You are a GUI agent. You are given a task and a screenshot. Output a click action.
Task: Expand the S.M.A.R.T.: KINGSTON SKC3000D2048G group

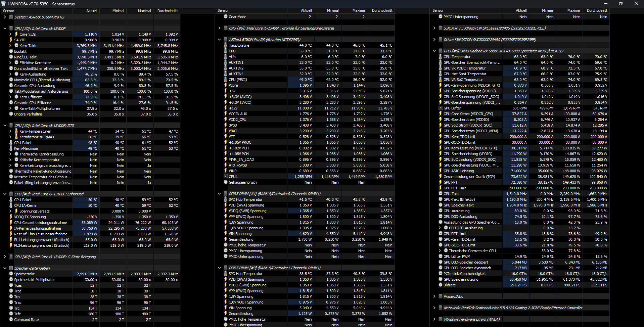(x=434, y=28)
